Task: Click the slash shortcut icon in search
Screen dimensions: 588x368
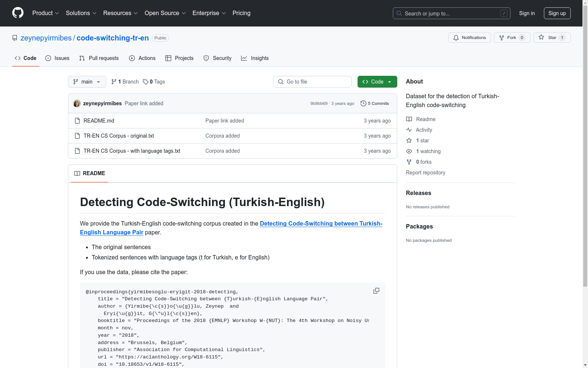Action: pos(504,13)
